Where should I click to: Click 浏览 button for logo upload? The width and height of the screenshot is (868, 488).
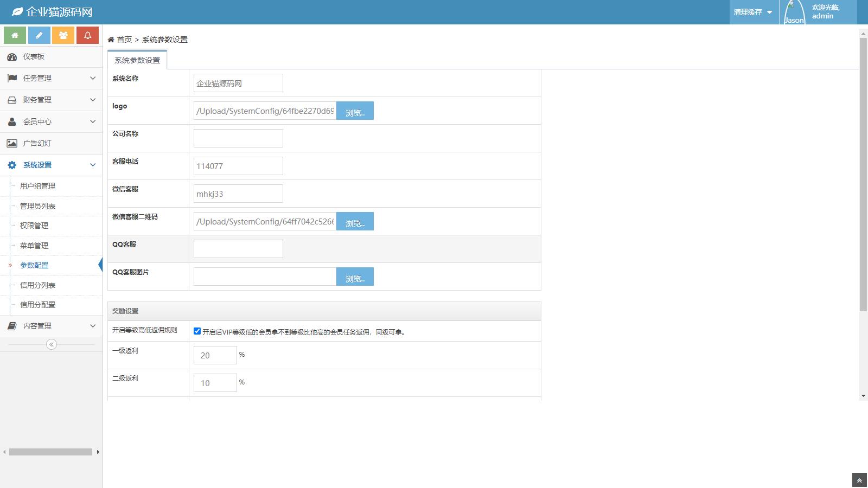pyautogui.click(x=355, y=111)
